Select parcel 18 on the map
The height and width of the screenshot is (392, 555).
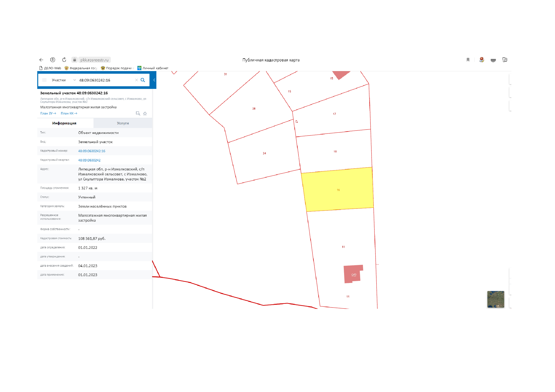334,152
